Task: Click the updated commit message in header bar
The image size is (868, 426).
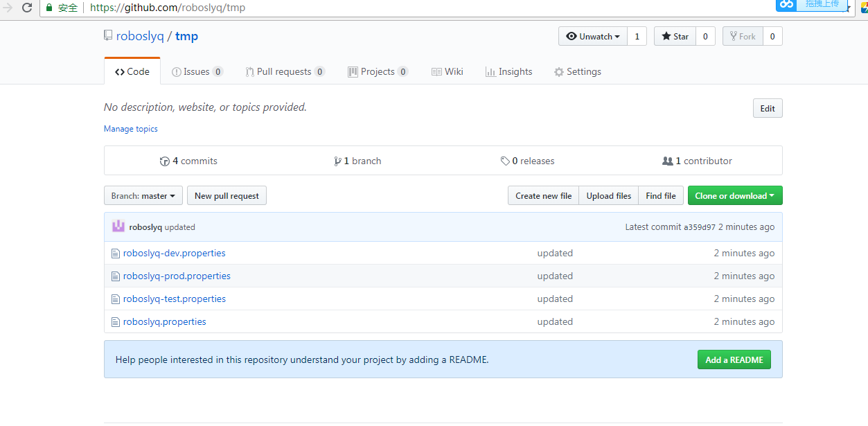Action: (180, 227)
